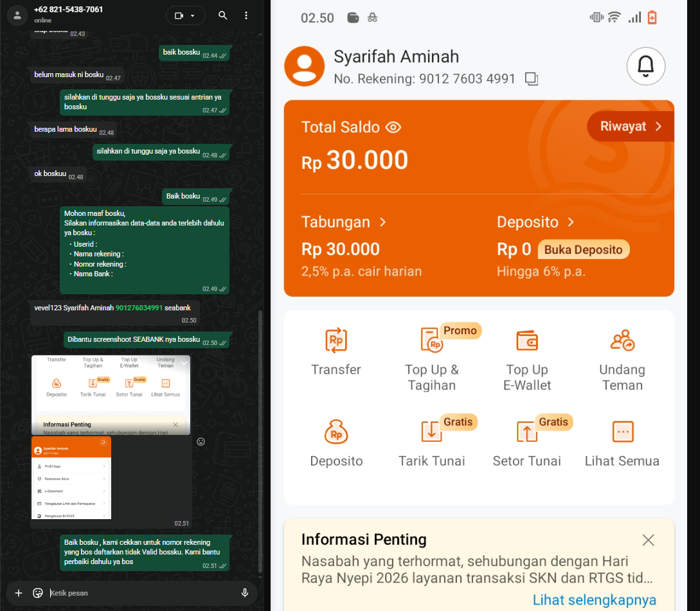Start voice message with microphone icon
700x611 pixels.
tap(245, 593)
